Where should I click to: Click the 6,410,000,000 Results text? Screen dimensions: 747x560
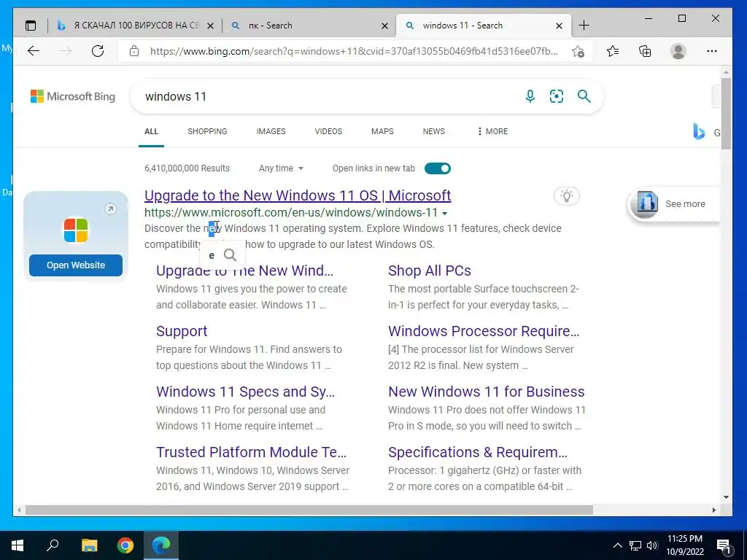click(187, 168)
